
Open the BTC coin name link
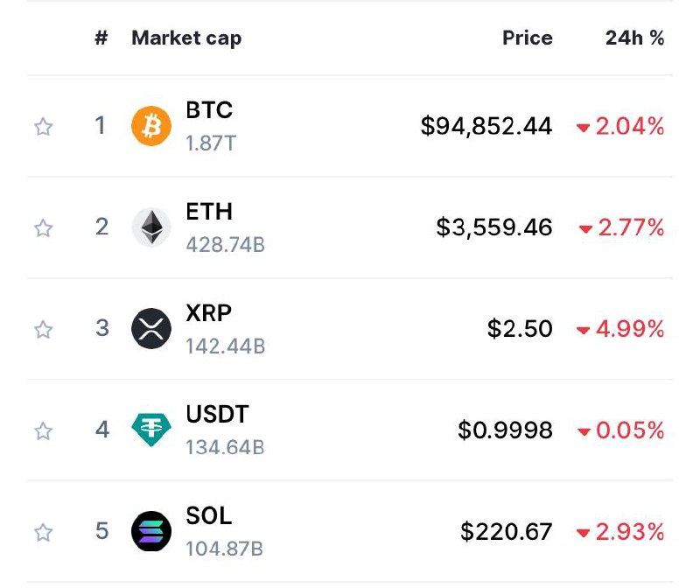[209, 110]
